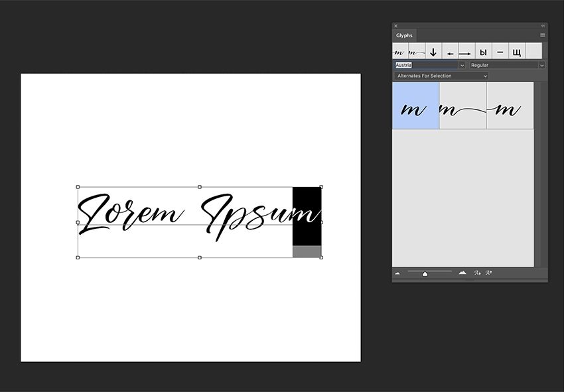The height and width of the screenshot is (392, 564).
Task: Insert recent down arrow glyph
Action: pyautogui.click(x=433, y=50)
